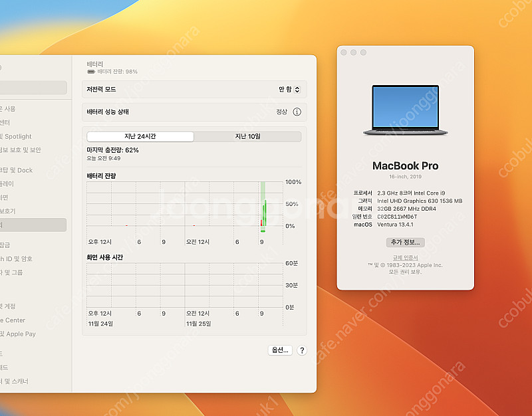532x416 pixels.
Task: Click the 11월 25일 date label
Action: point(198,324)
